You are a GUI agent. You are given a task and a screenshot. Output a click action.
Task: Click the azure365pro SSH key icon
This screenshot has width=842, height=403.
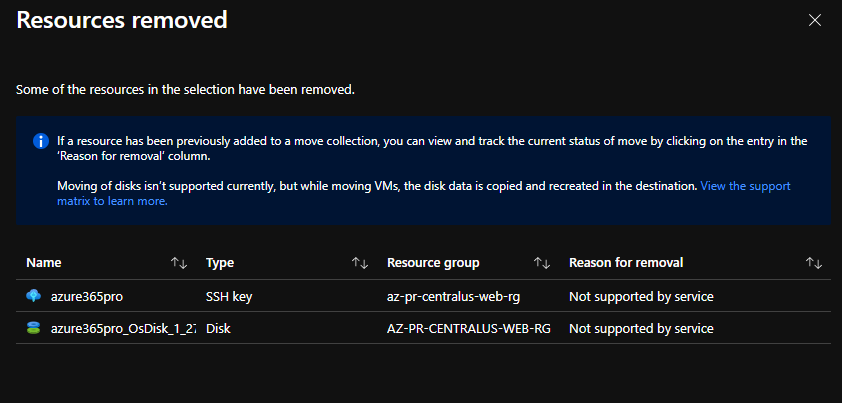pyautogui.click(x=33, y=296)
